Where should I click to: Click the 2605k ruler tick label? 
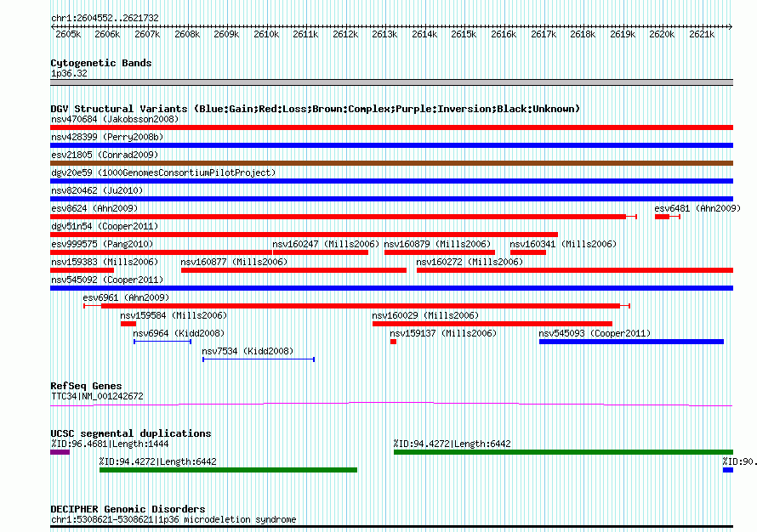point(68,34)
